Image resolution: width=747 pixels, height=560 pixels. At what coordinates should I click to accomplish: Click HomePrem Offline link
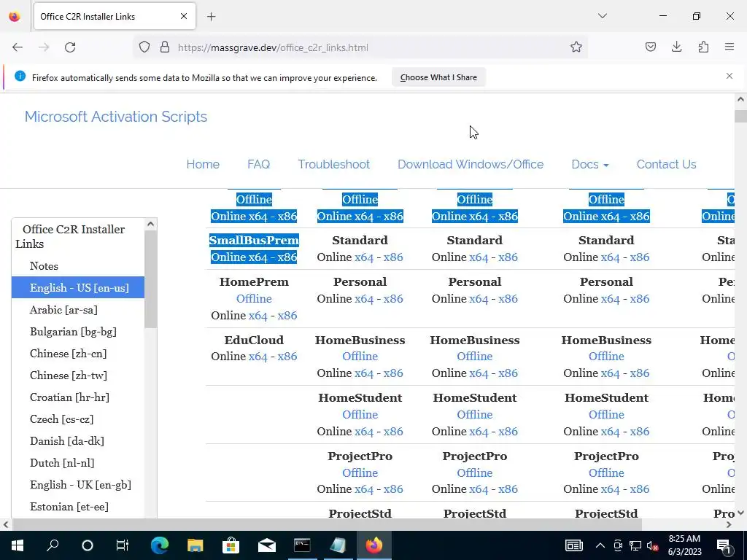[x=254, y=298]
